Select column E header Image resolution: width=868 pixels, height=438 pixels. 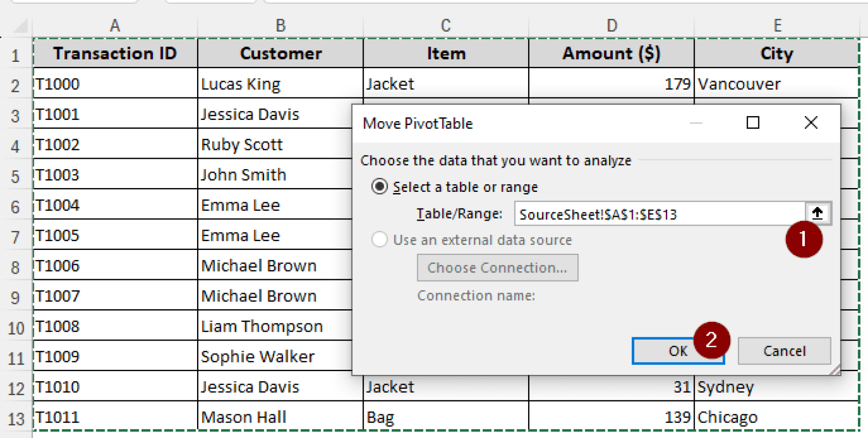[777, 26]
